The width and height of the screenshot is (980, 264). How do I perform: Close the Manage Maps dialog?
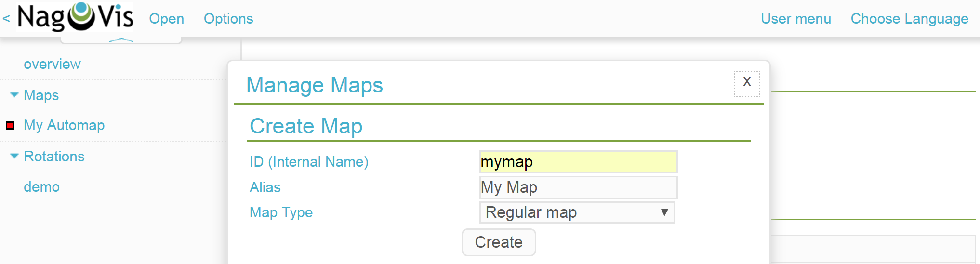point(747,83)
